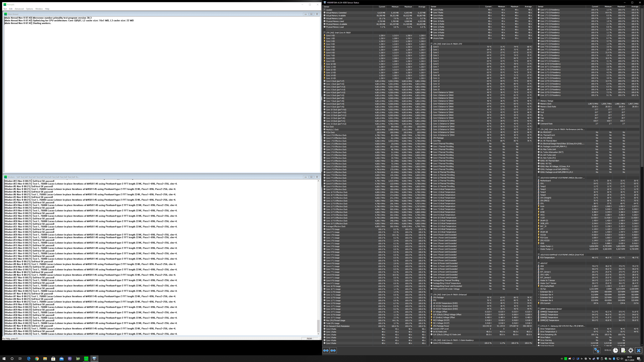Start logging with the log file icon

pos(623,350)
